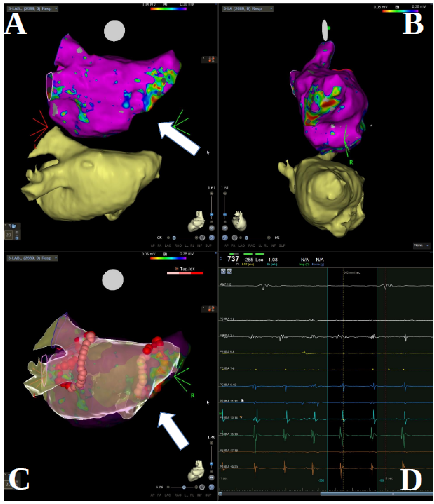Toggle round zoom-reset button in panel C

click(212, 478)
